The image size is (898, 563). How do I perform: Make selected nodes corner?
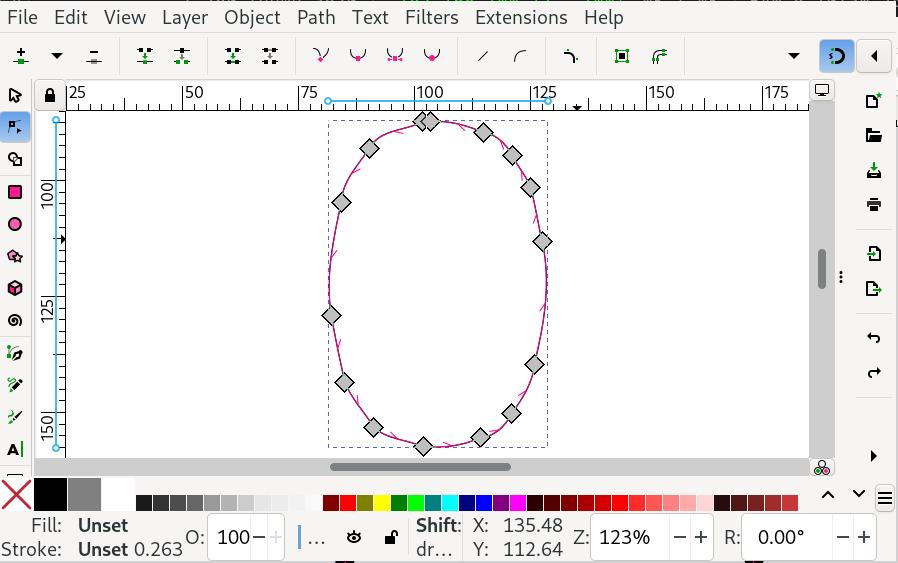click(x=321, y=56)
